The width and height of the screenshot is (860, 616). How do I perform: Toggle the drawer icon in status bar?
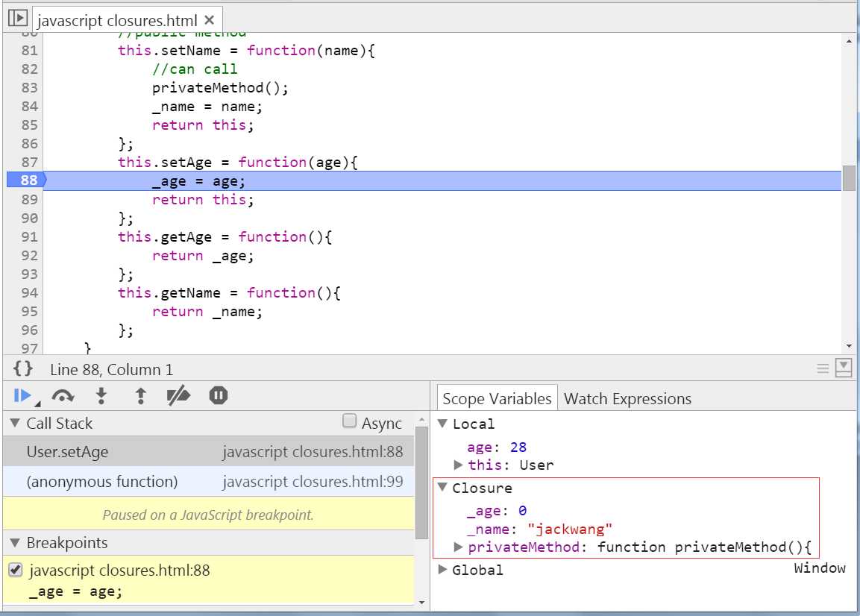point(844,368)
